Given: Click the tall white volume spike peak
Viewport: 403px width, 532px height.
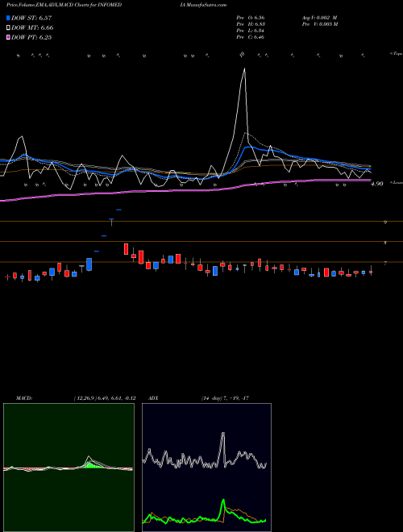Looking at the screenshot, I should (x=244, y=69).
